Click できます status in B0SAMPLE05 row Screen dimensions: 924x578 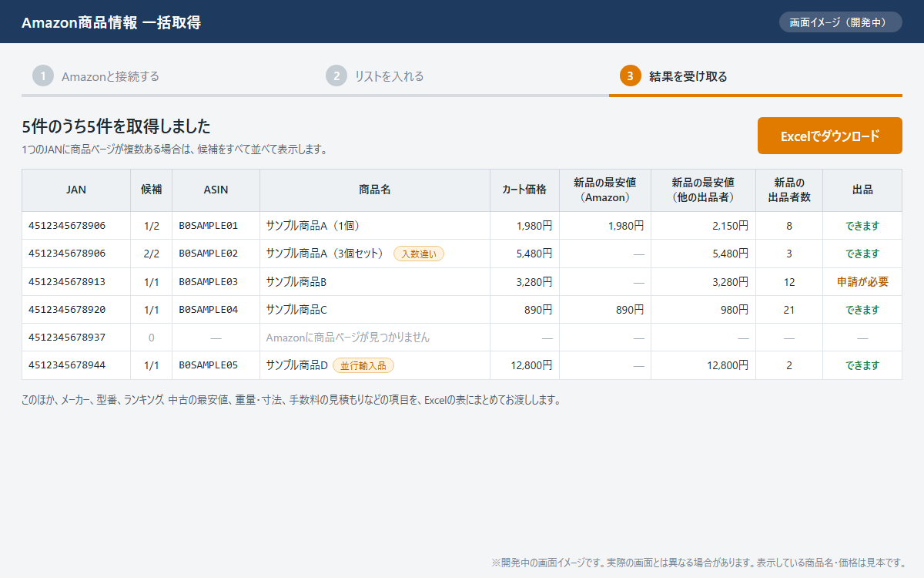pyautogui.click(x=862, y=365)
